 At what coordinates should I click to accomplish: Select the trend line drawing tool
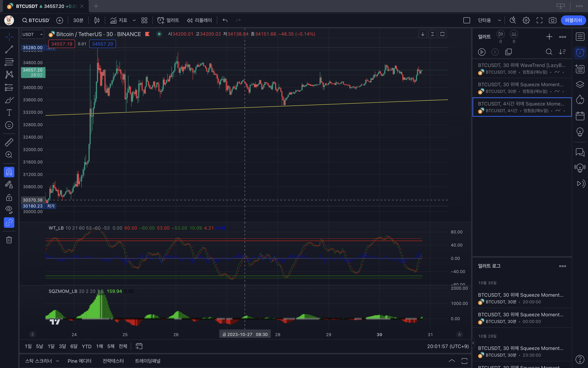[x=9, y=50]
